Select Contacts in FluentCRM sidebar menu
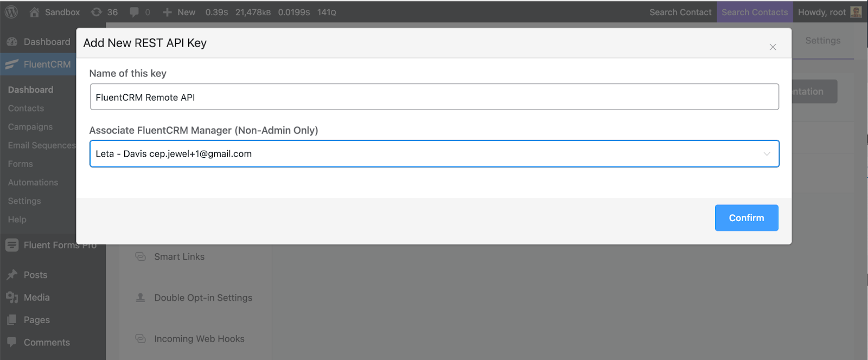 click(x=26, y=108)
